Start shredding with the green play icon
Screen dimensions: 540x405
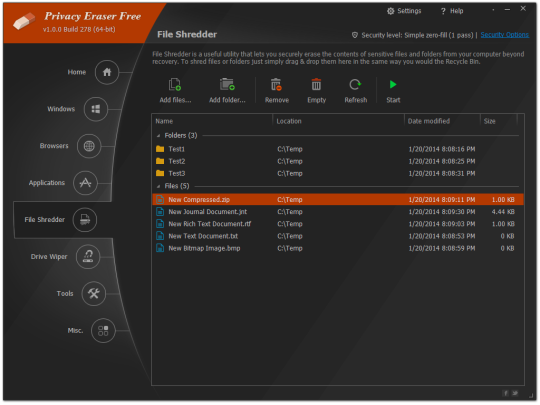pos(393,84)
